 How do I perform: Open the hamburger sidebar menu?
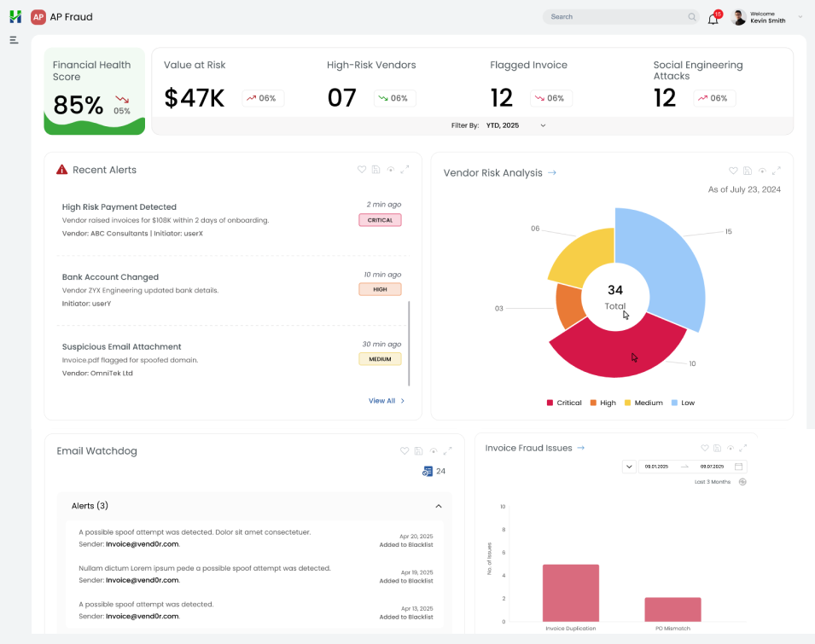pyautogui.click(x=14, y=40)
